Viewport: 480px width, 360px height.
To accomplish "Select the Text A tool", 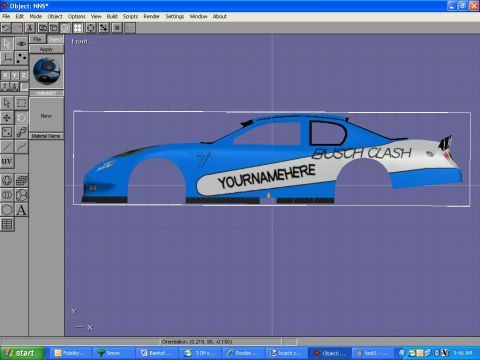I will click(21, 210).
